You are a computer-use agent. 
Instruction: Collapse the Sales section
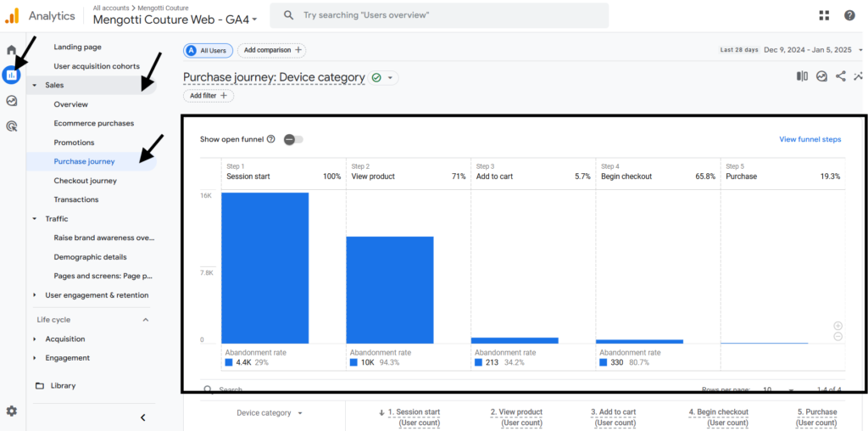click(34, 86)
